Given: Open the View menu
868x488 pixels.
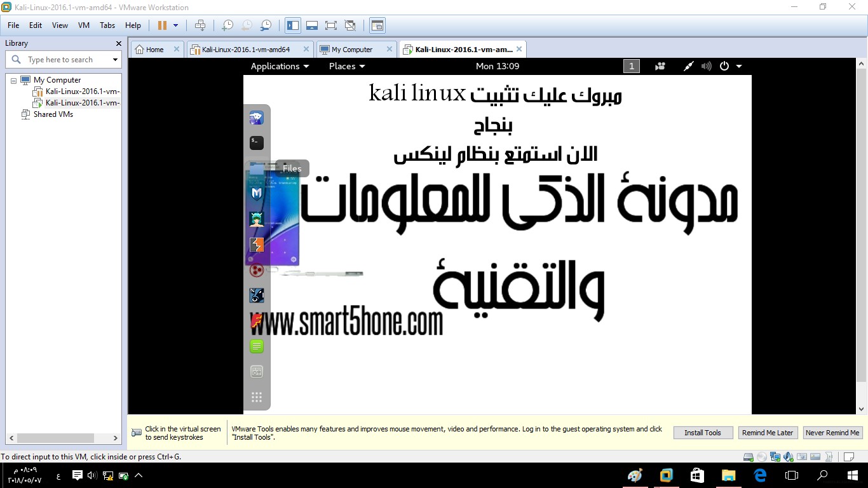Looking at the screenshot, I should tap(60, 25).
